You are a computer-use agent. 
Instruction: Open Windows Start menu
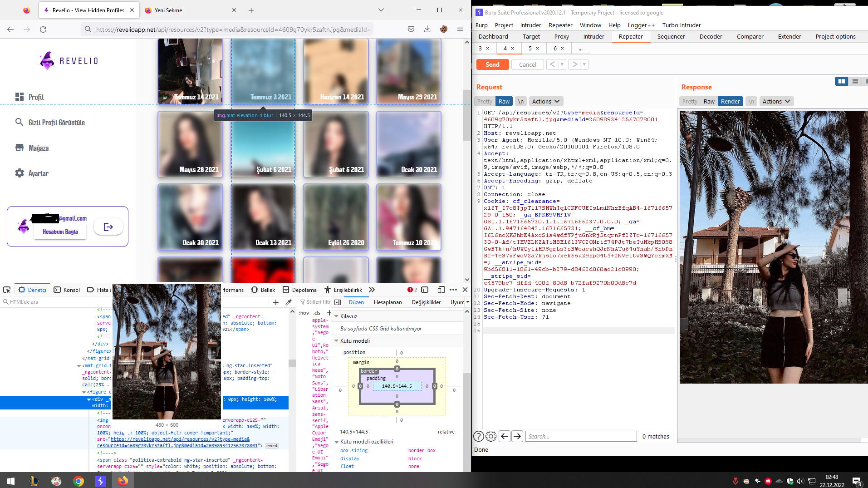click(x=11, y=481)
